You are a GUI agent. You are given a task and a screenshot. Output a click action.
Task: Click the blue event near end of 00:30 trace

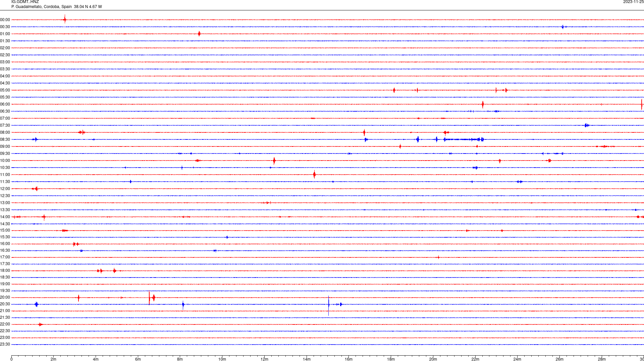[x=563, y=27]
